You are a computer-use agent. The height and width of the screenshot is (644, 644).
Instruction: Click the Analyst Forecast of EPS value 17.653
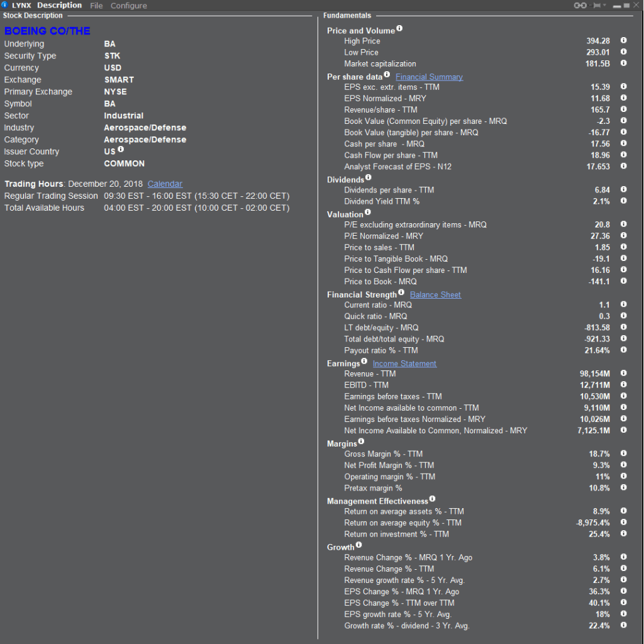click(x=598, y=167)
